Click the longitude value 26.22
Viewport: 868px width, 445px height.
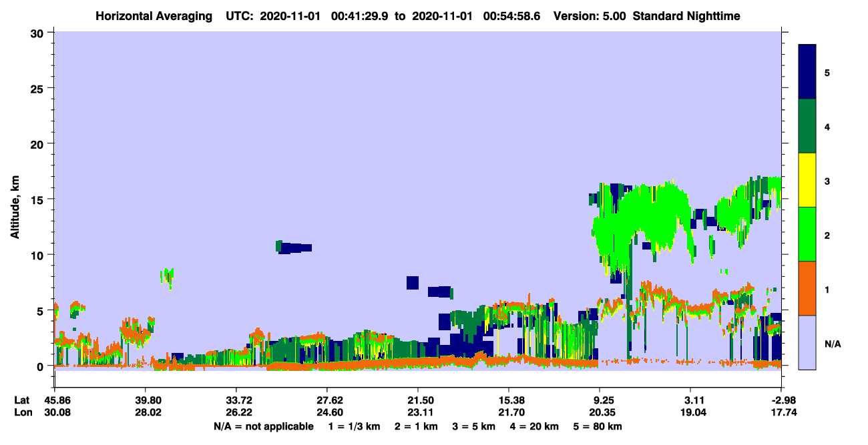(236, 412)
